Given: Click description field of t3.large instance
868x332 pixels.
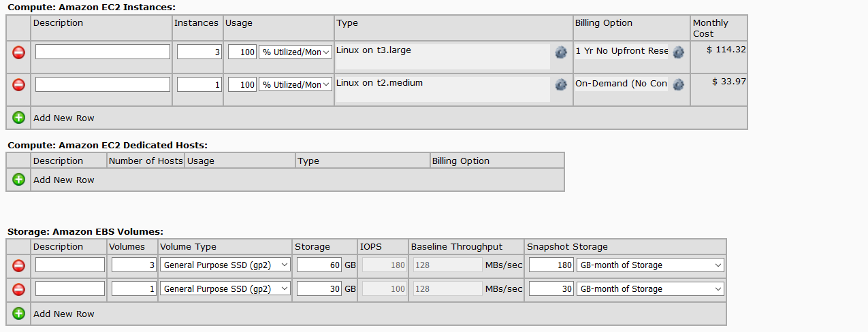Looking at the screenshot, I should point(103,52).
